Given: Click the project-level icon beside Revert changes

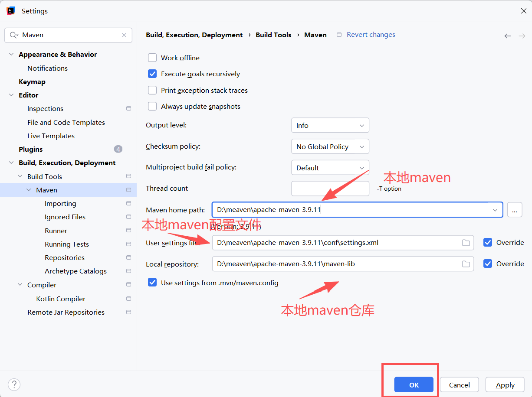Looking at the screenshot, I should tap(339, 35).
